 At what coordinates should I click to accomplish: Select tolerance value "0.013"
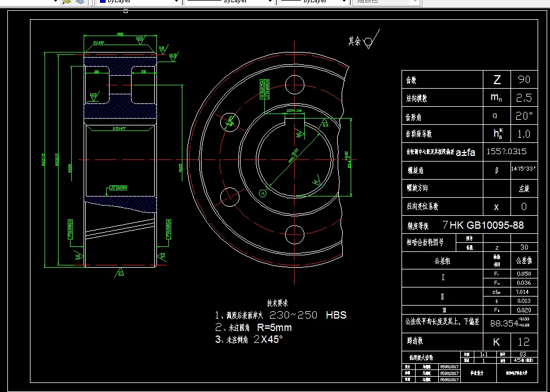click(x=524, y=300)
